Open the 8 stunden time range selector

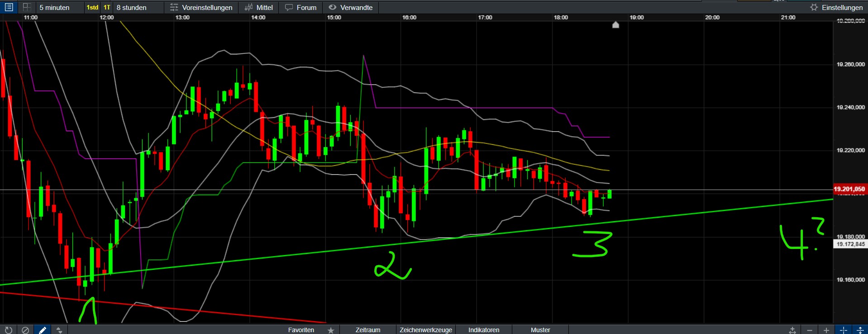pos(132,7)
